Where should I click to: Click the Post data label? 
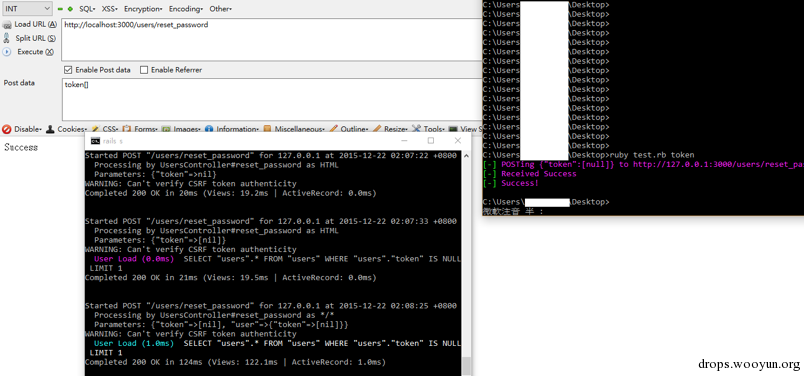click(x=19, y=83)
